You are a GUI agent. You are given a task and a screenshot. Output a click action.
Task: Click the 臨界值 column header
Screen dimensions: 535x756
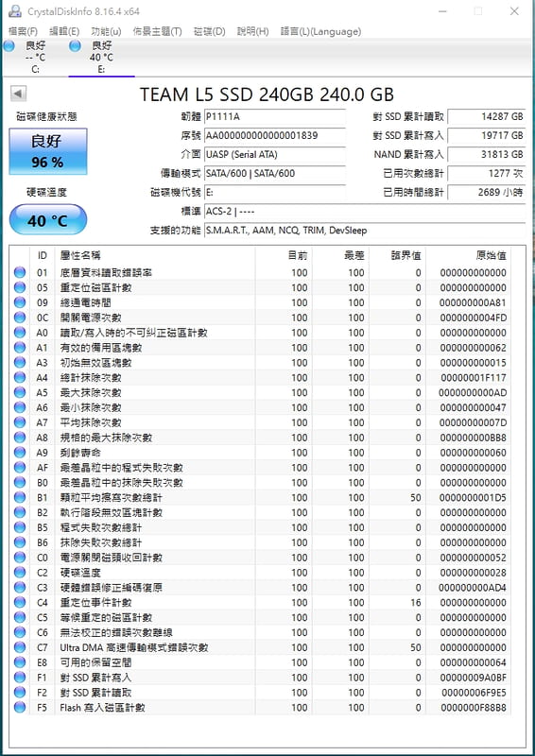[x=397, y=255]
